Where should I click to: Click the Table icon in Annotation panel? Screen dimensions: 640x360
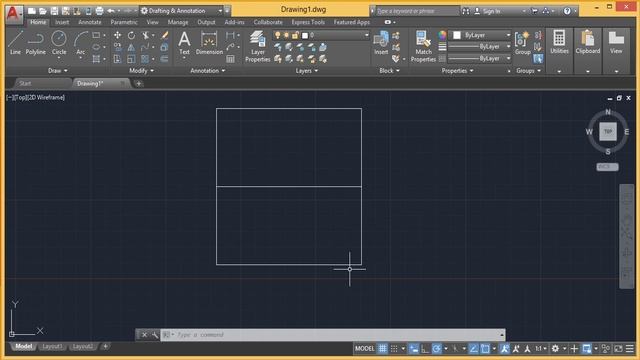[x=230, y=59]
